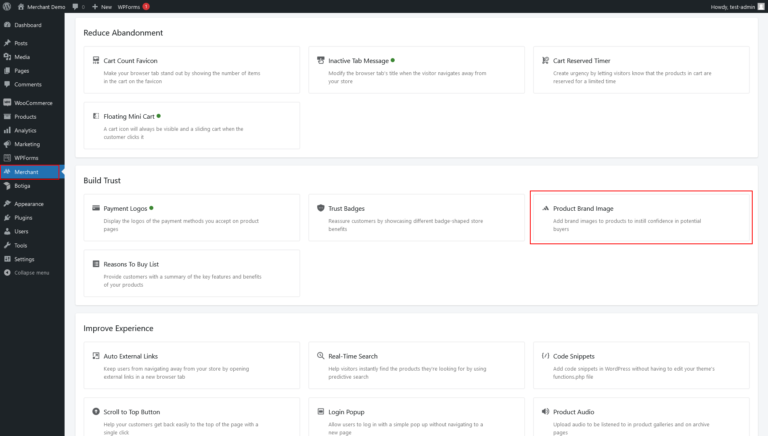The height and width of the screenshot is (436, 768).
Task: Click the comments bubble icon in admin bar
Action: coord(75,6)
